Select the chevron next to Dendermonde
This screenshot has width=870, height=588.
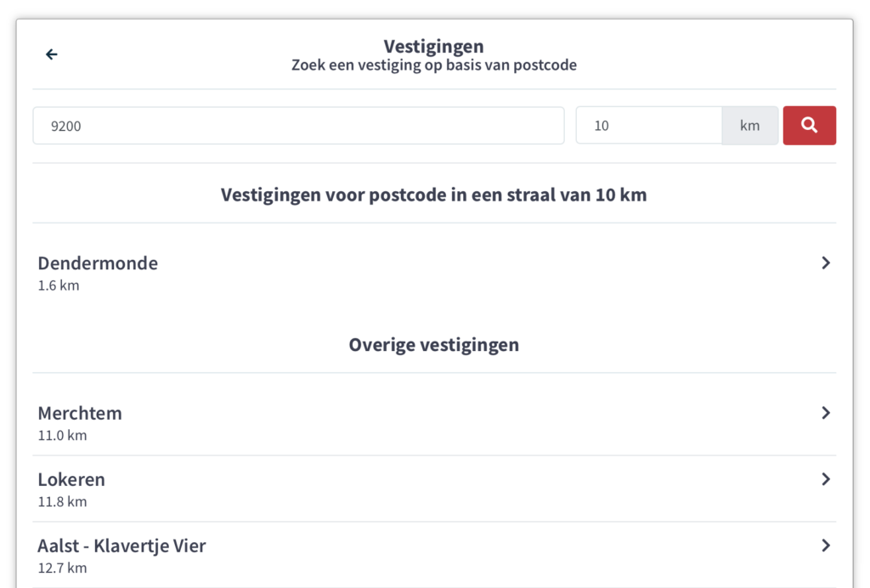(825, 263)
